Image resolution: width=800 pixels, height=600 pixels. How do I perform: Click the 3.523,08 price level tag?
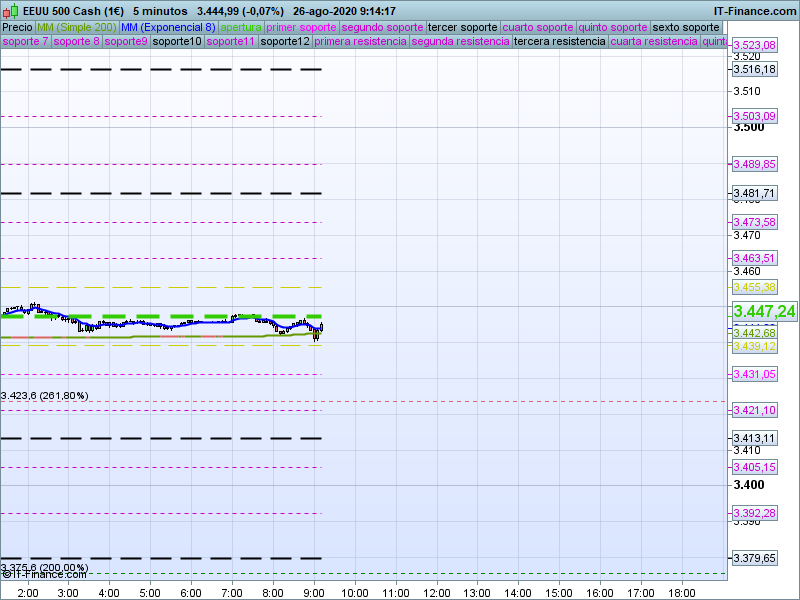tap(754, 46)
